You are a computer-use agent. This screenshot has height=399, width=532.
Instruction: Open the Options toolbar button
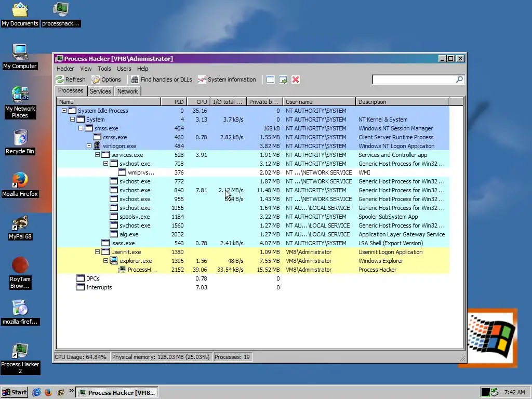tap(106, 79)
